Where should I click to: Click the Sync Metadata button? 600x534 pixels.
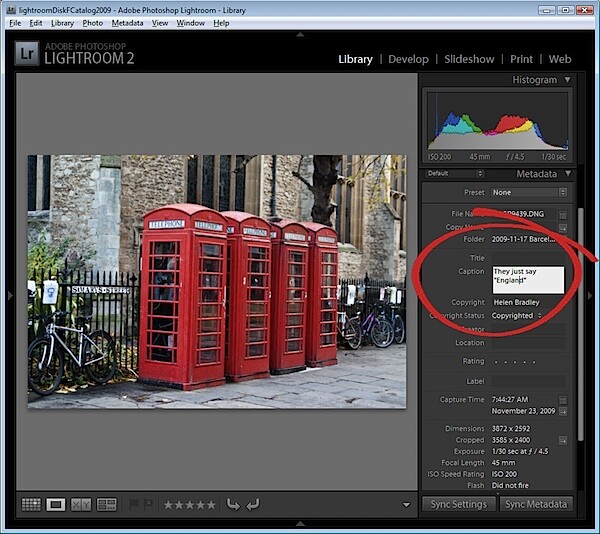click(x=536, y=504)
